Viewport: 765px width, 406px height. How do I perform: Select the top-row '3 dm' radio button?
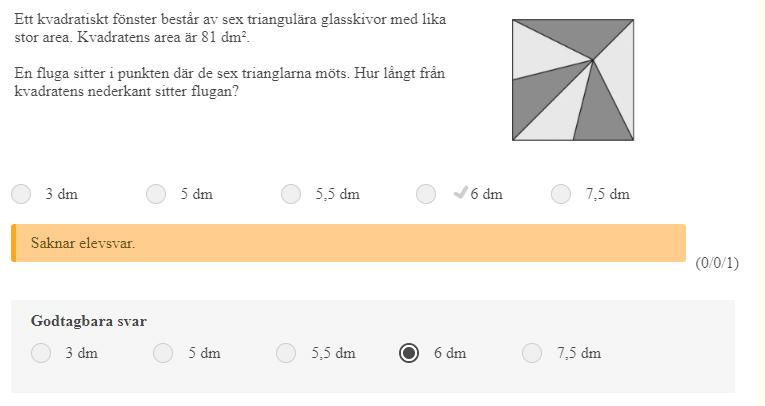(22, 194)
